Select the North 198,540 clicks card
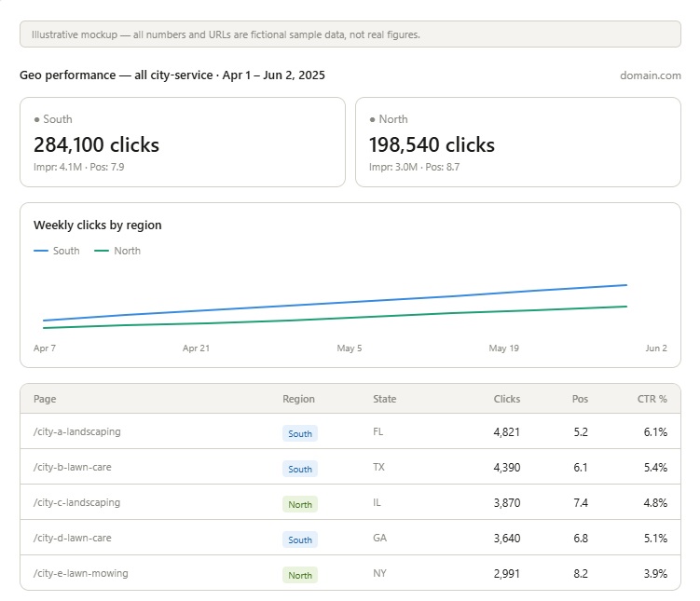The image size is (700, 601). coord(518,143)
